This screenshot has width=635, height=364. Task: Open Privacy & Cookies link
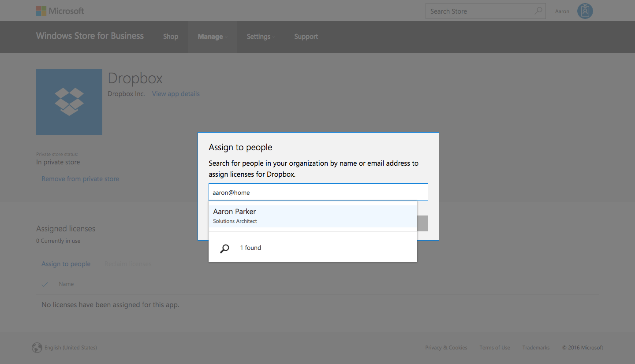[x=446, y=348]
